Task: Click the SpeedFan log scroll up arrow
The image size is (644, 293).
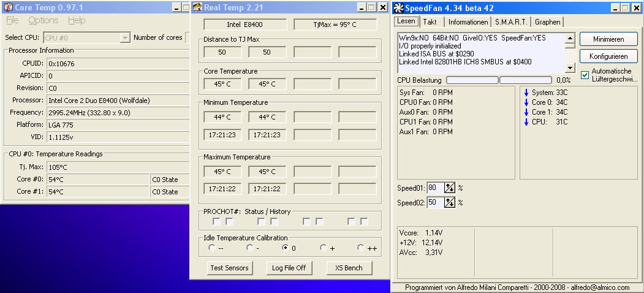Action: point(570,38)
